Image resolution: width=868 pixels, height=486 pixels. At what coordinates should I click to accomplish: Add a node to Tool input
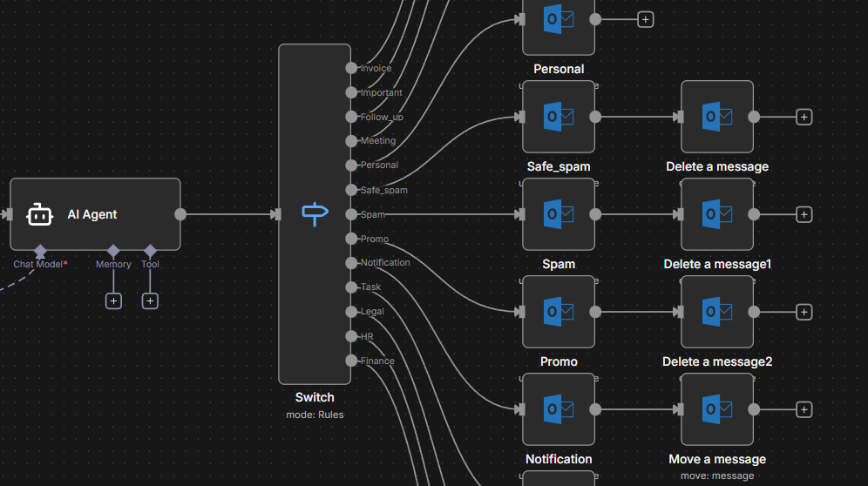coord(150,300)
